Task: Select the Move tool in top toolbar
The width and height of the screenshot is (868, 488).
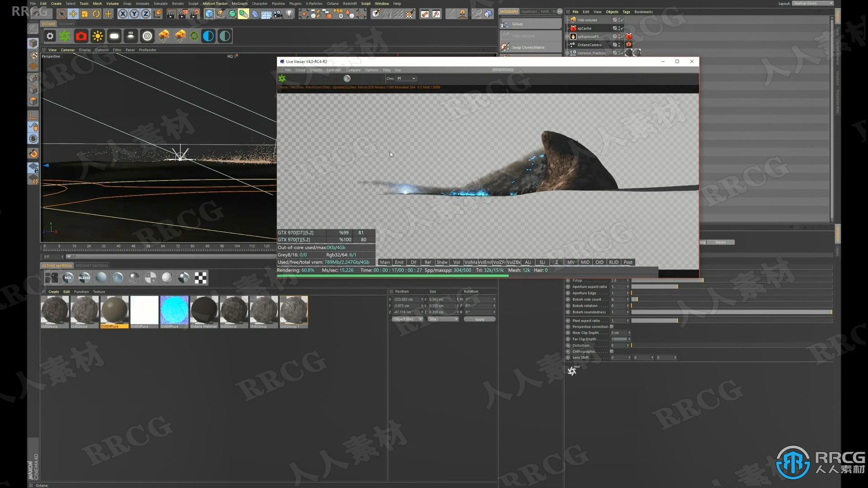Action: coord(73,14)
